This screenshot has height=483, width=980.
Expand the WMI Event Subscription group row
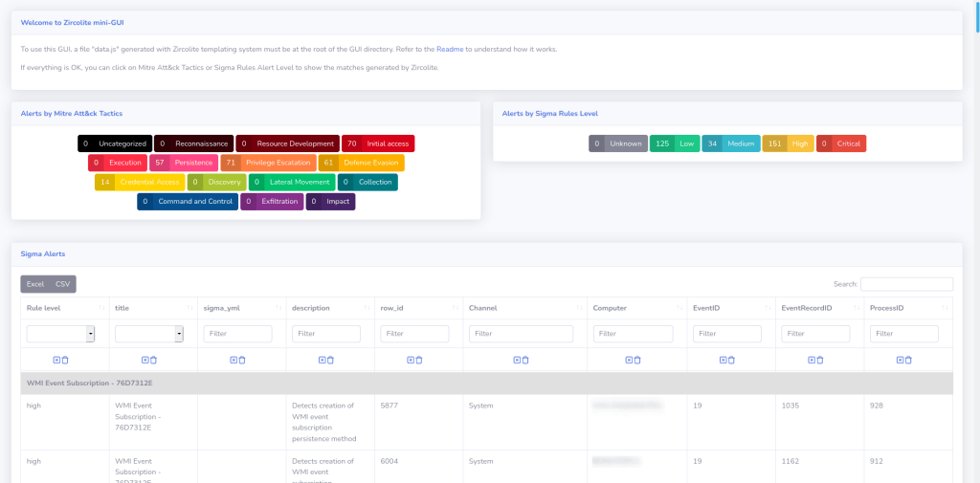pos(89,383)
